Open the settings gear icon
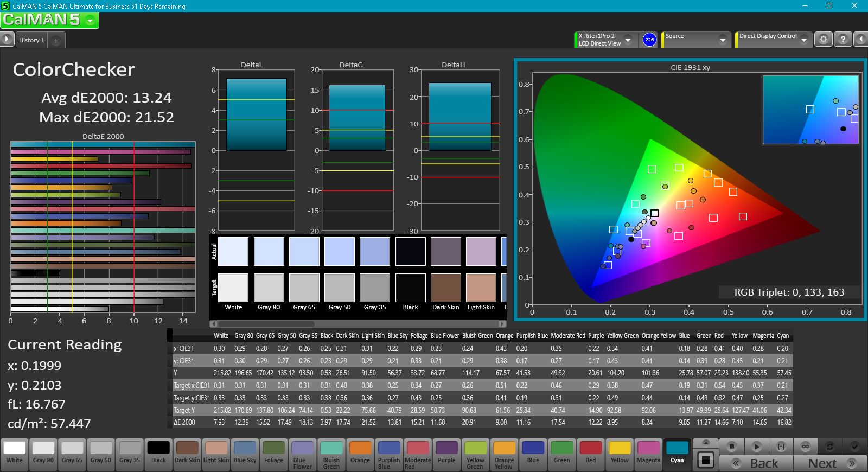This screenshot has height=472, width=868. pos(824,40)
